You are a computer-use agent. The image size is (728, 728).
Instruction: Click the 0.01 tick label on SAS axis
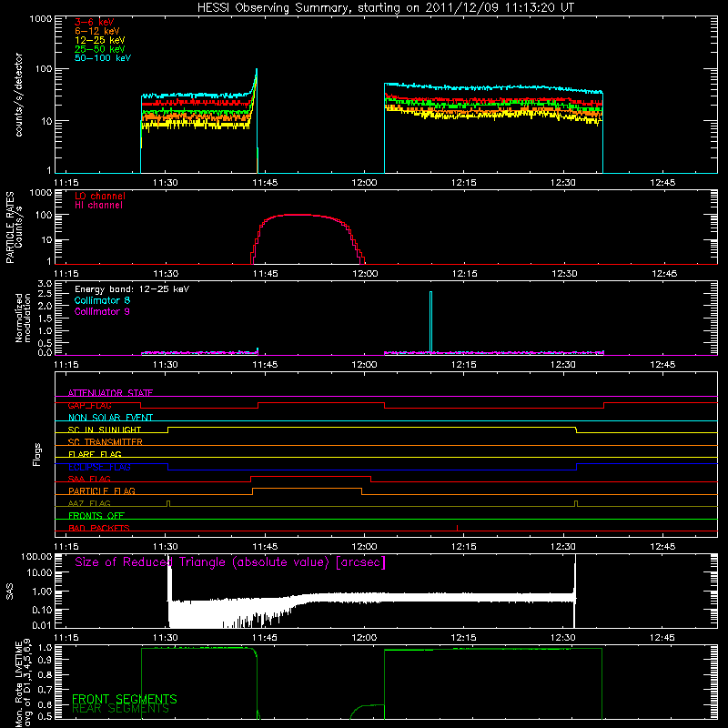pyautogui.click(x=42, y=625)
